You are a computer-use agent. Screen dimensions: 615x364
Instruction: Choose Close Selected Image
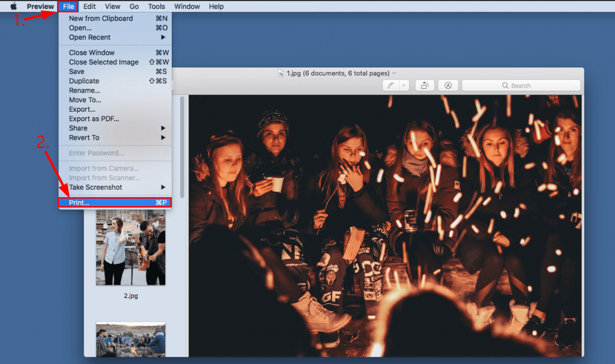[115, 62]
